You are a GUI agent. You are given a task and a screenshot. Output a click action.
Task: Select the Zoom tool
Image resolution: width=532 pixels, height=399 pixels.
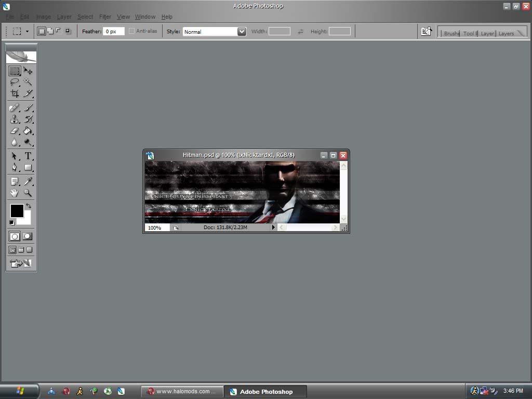tap(28, 193)
